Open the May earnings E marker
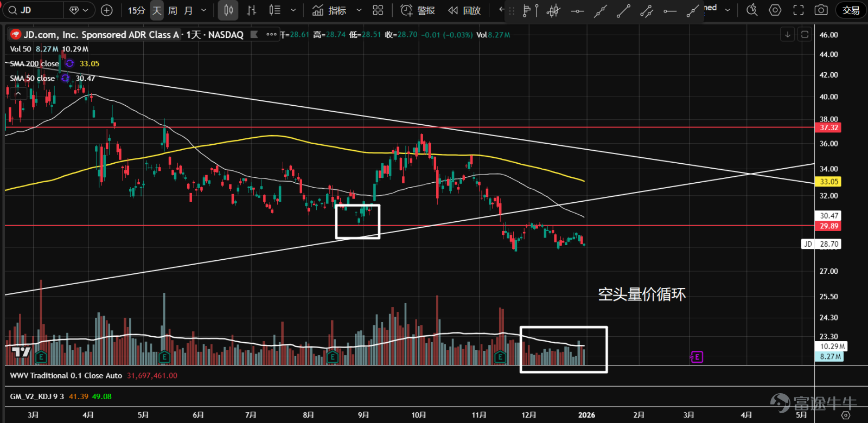 coord(164,357)
